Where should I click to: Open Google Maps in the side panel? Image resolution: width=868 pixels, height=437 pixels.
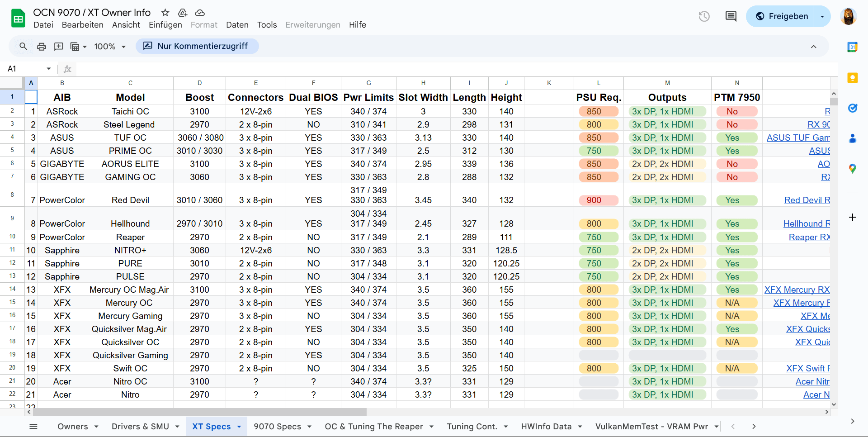[852, 169]
